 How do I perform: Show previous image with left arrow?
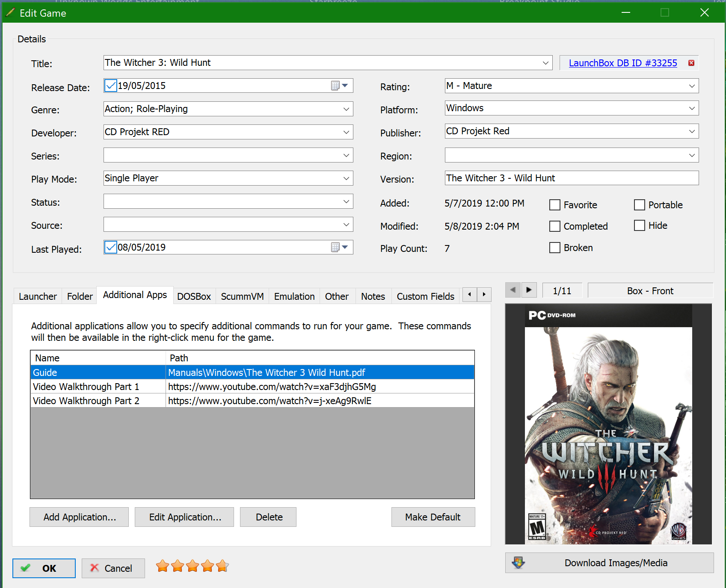[x=513, y=290]
